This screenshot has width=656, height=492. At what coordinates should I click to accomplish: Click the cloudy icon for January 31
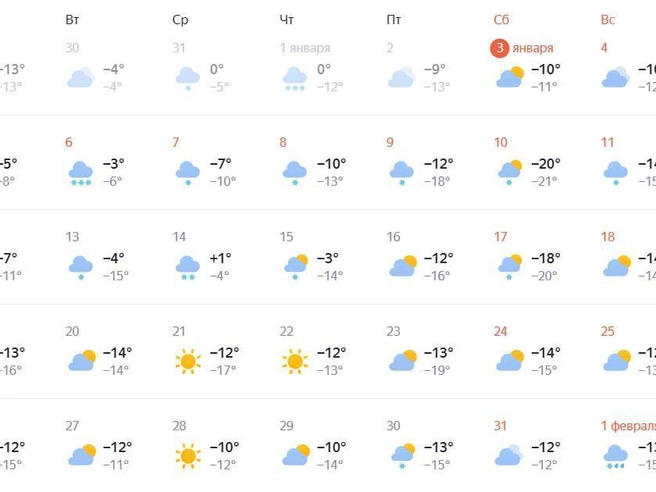click(509, 456)
